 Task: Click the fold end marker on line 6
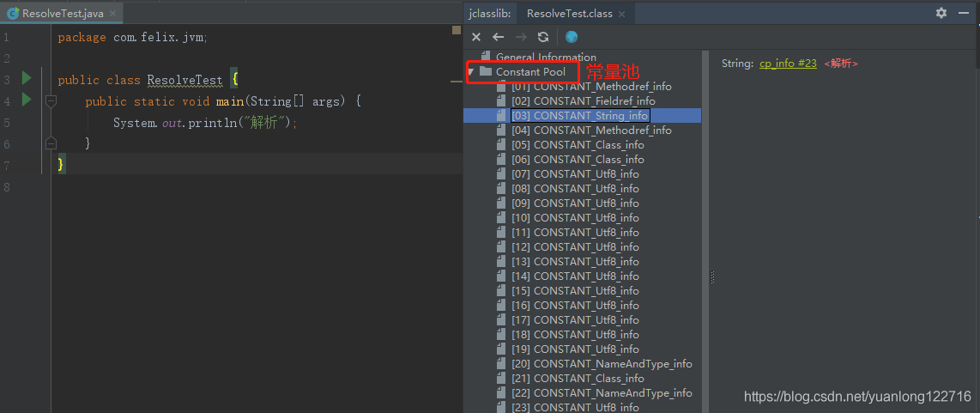pos(51,143)
